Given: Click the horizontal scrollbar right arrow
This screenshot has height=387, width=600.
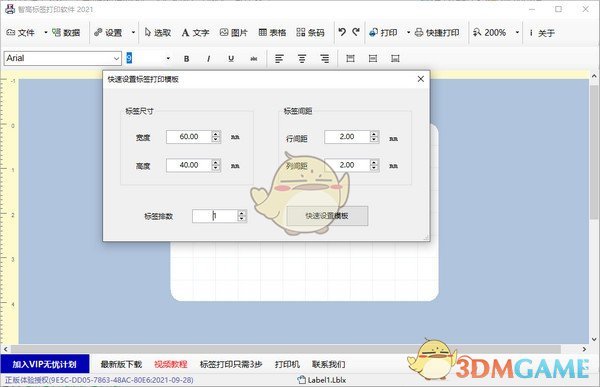Looking at the screenshot, I should pos(584,349).
